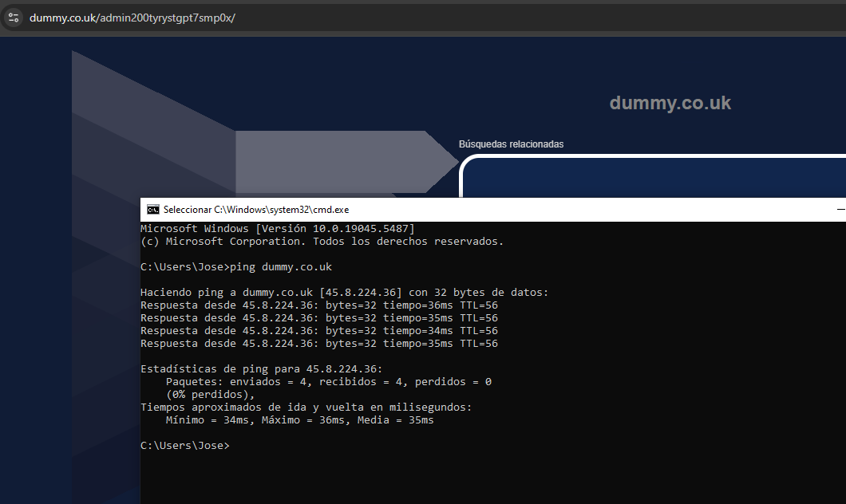
Task: Click the Microsoft Corporation copyright line
Action: tap(322, 242)
